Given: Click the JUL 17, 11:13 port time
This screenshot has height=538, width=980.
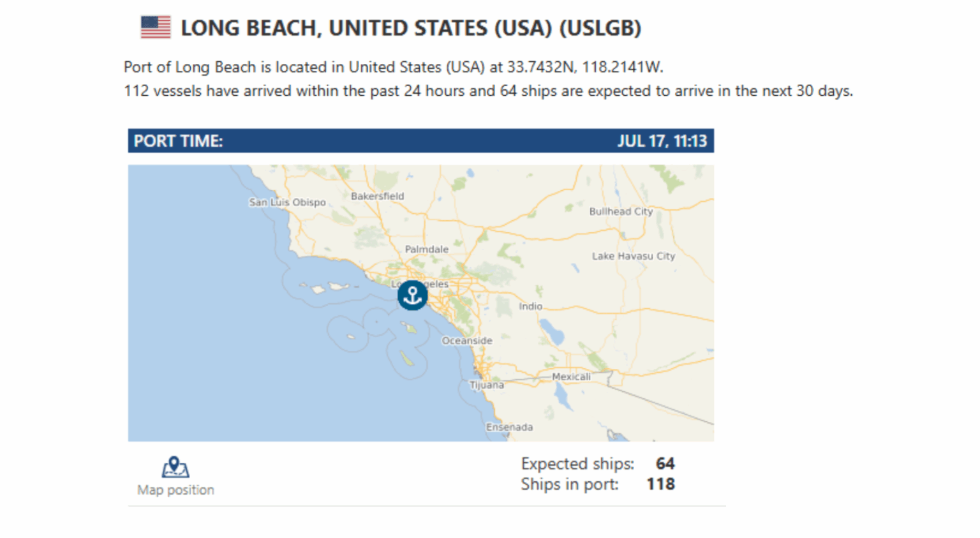Looking at the screenshot, I should click(662, 141).
